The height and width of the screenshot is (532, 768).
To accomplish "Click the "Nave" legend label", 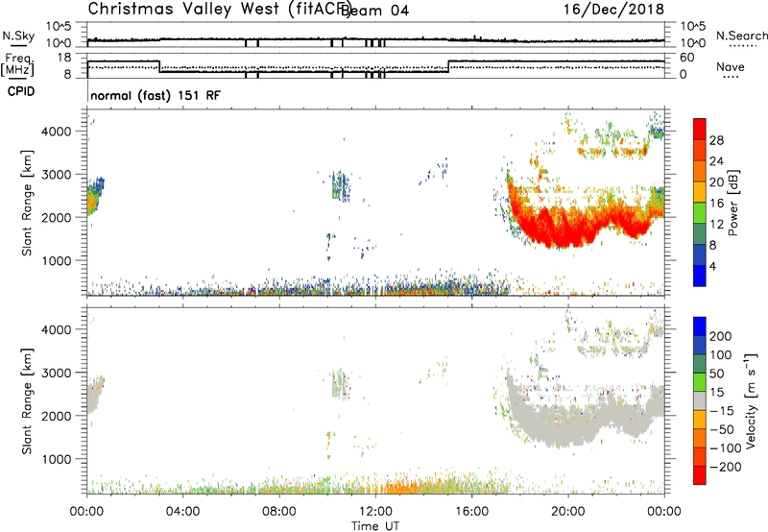I will click(730, 67).
